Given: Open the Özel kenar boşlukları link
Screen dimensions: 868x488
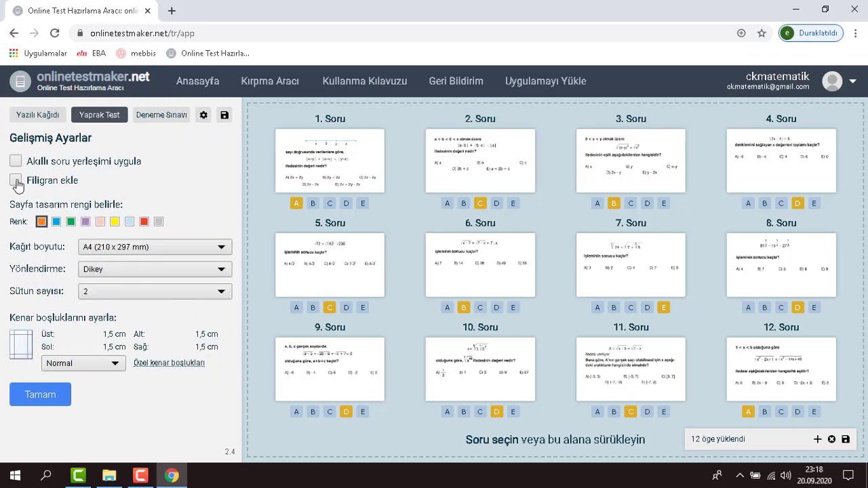Looking at the screenshot, I should coord(169,363).
